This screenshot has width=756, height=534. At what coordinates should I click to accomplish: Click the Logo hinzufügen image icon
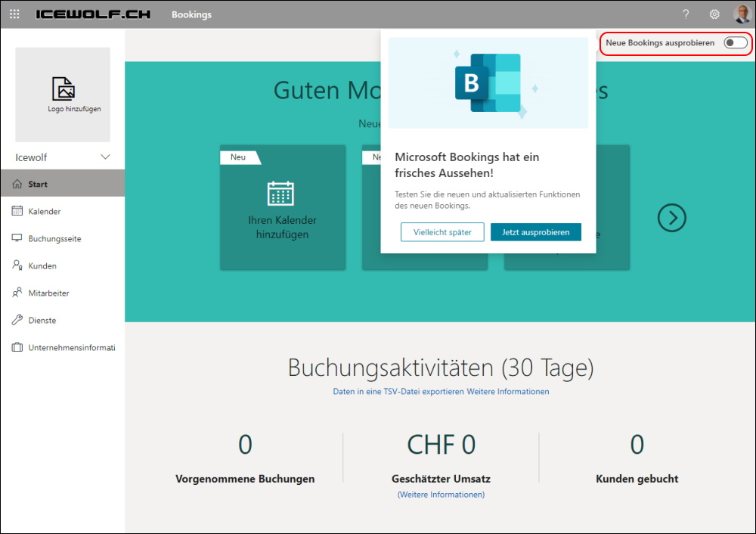click(64, 88)
